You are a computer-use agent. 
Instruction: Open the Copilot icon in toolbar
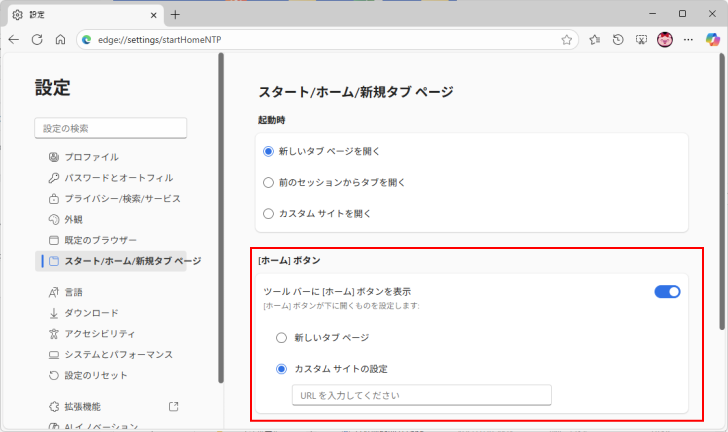coord(712,40)
